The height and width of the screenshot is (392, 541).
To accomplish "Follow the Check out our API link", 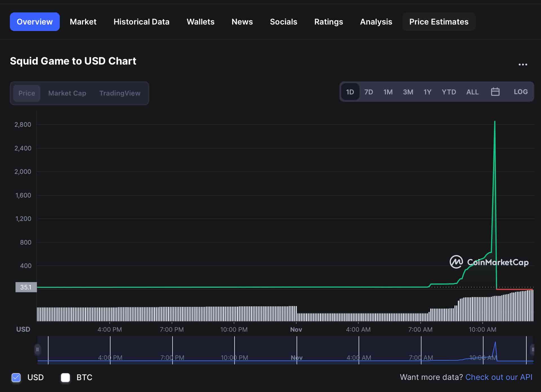I will click(x=498, y=377).
